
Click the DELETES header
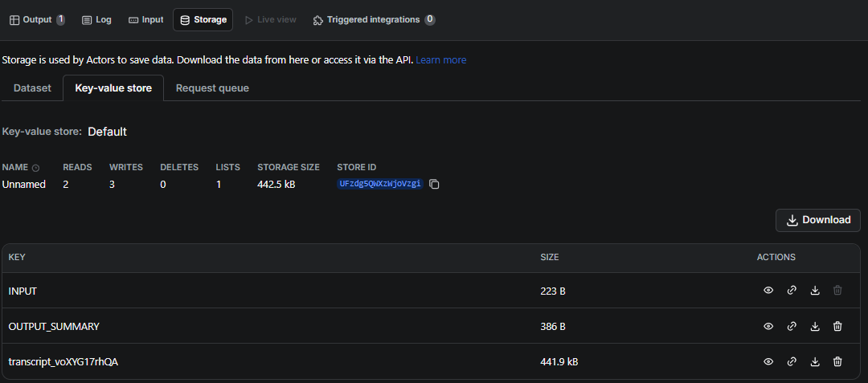(x=179, y=167)
